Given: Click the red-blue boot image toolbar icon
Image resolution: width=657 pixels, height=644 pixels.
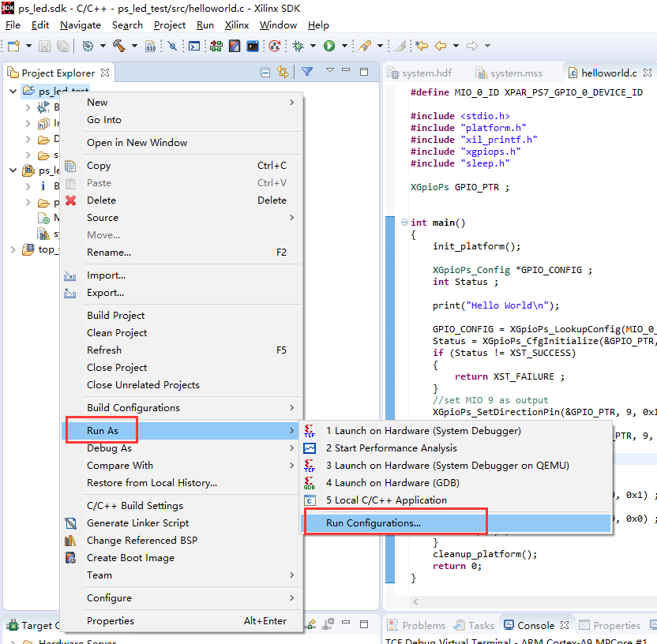Looking at the screenshot, I should pyautogui.click(x=235, y=46).
